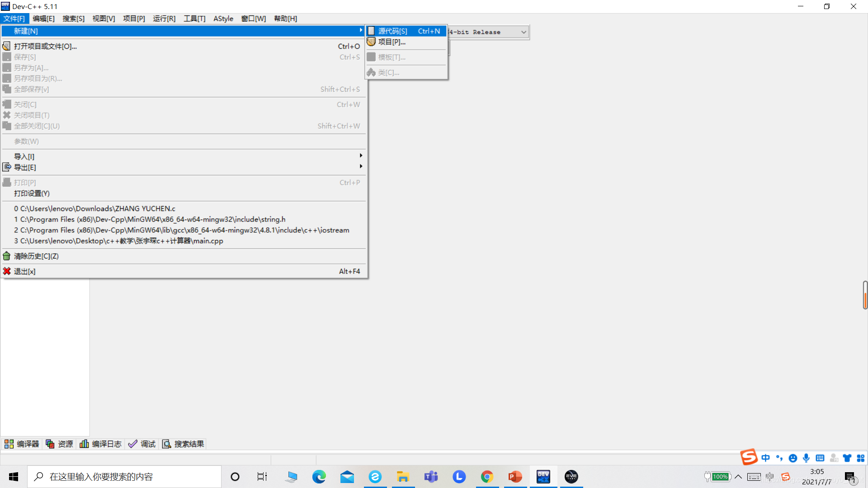
Task: Switch to the 资源 bottom tab
Action: pyautogui.click(x=59, y=444)
